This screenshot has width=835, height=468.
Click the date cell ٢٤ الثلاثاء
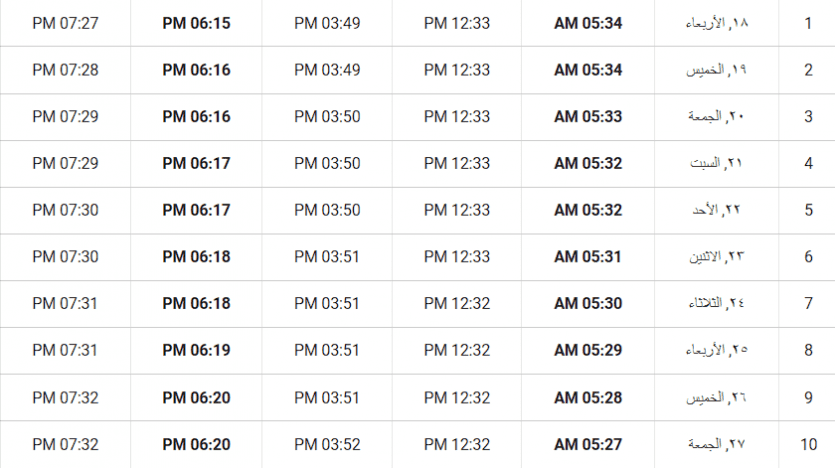pyautogui.click(x=717, y=303)
